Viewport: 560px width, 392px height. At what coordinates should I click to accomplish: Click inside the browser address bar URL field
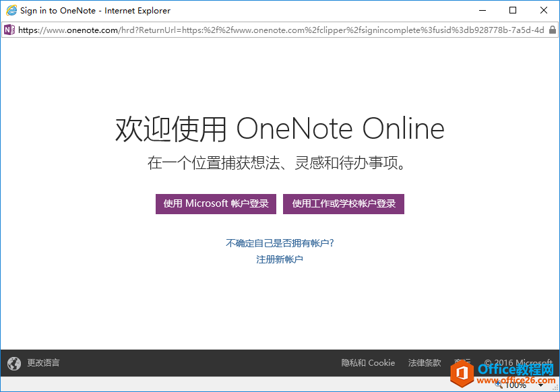pos(270,30)
